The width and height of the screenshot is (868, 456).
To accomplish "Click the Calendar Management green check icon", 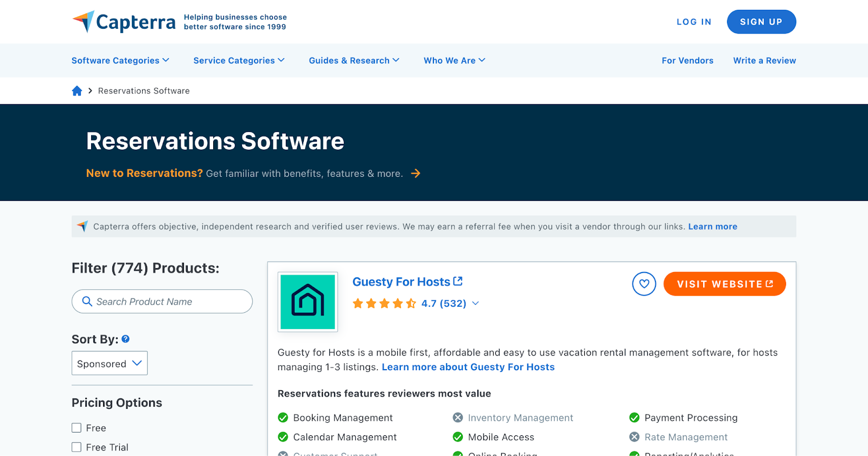I will pos(283,437).
